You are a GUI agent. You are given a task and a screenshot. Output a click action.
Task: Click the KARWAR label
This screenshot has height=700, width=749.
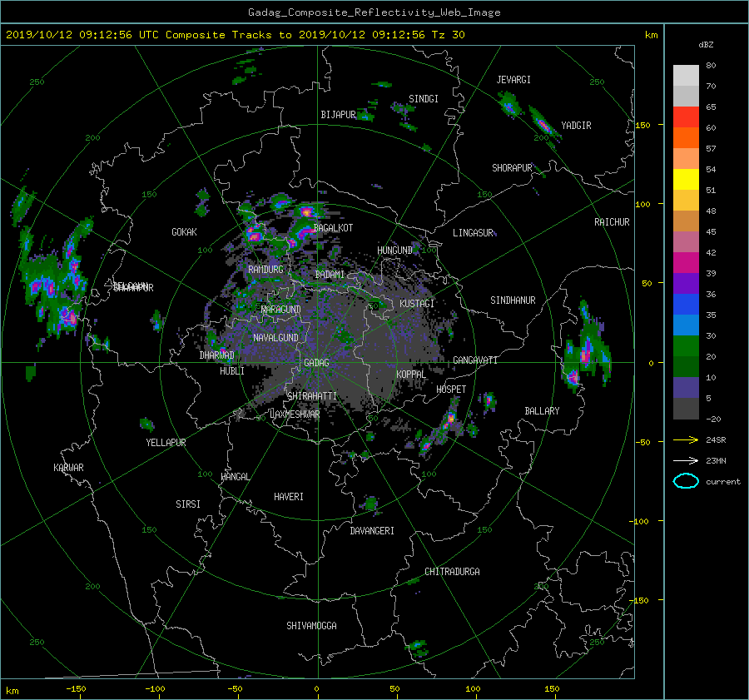tap(68, 468)
